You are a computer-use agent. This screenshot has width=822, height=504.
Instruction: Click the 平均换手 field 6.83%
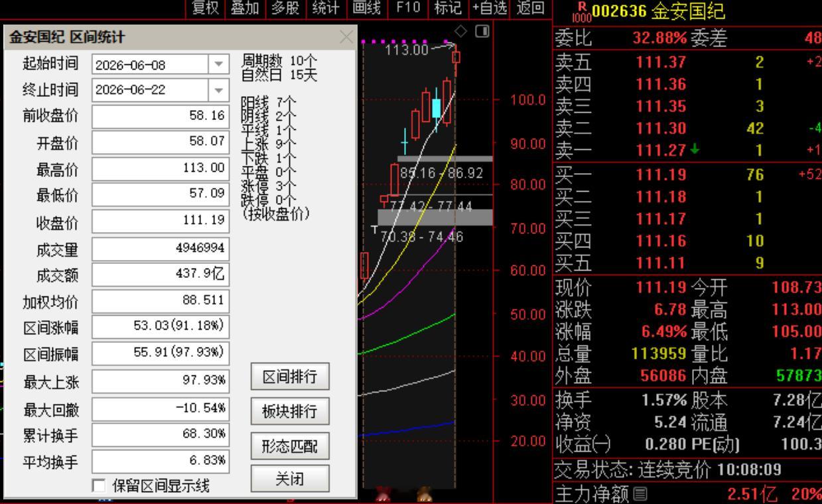coord(160,462)
